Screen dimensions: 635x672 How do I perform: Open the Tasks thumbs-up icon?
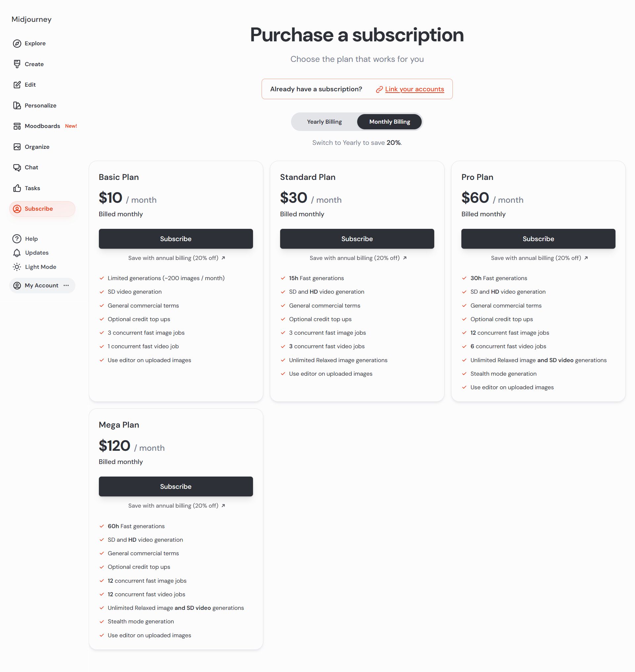point(17,188)
